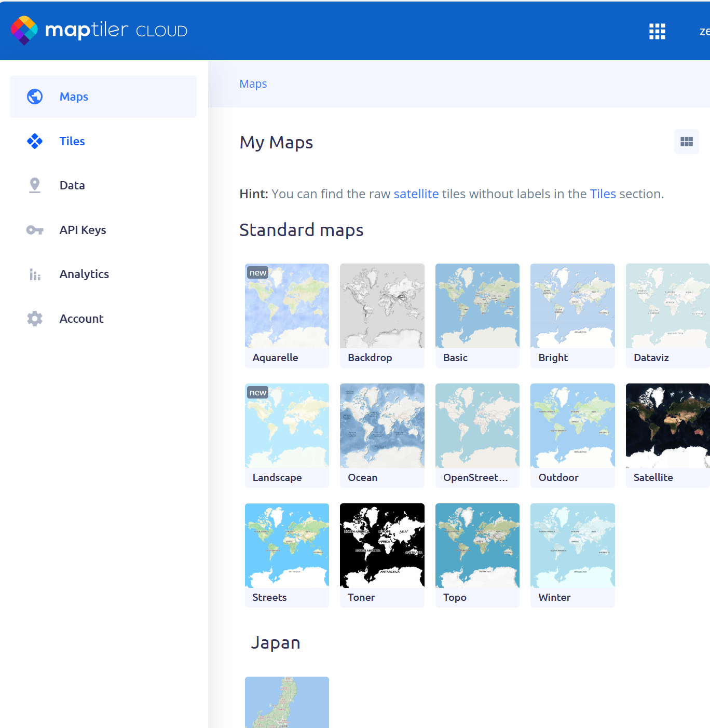Viewport: 710px width, 728px height.
Task: Click the API Keys key icon
Action: coord(35,230)
